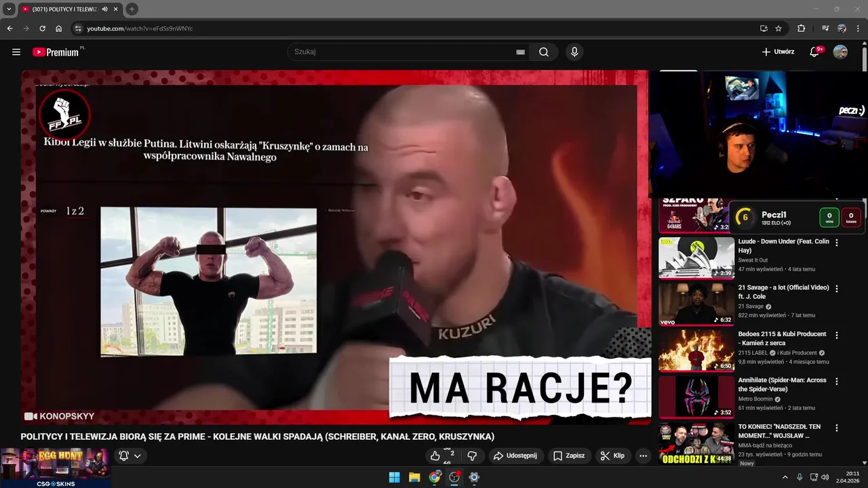This screenshot has width=868, height=488.
Task: Open tab search dropdown arrow
Action: (9, 9)
